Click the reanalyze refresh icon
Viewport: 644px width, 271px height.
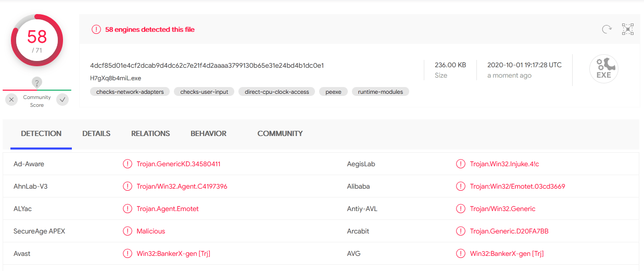pyautogui.click(x=607, y=30)
